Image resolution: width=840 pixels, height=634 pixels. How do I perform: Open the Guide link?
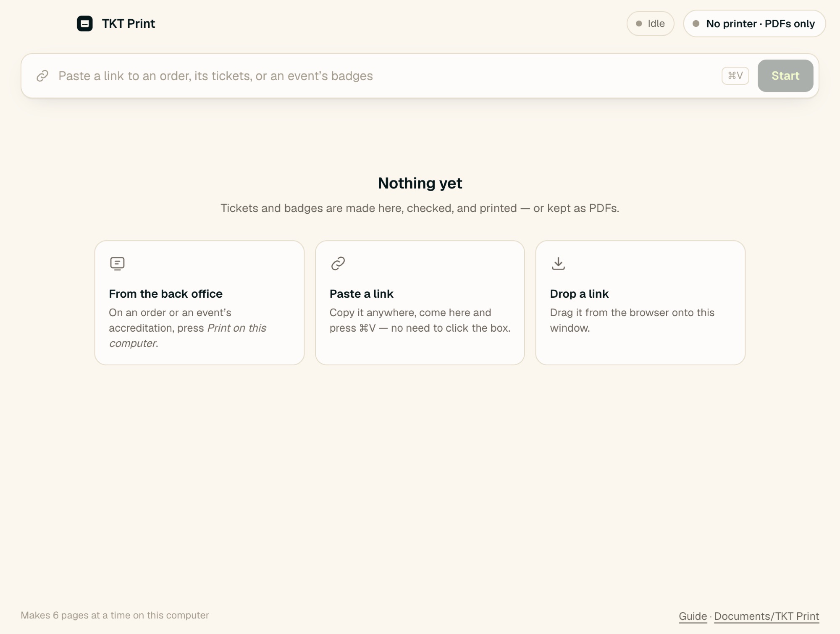[693, 616]
